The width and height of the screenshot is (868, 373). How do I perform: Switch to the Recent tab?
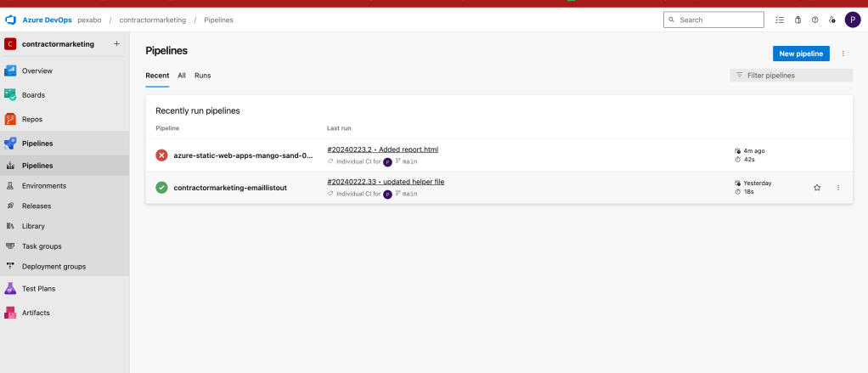tap(157, 76)
